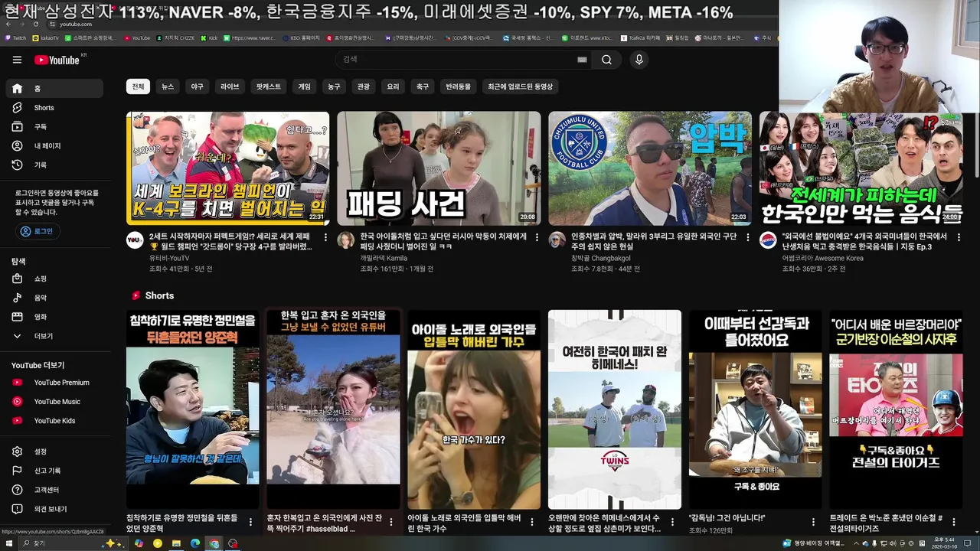
Task: Open the 전설의 타이거즈 Short
Action: [x=896, y=409]
